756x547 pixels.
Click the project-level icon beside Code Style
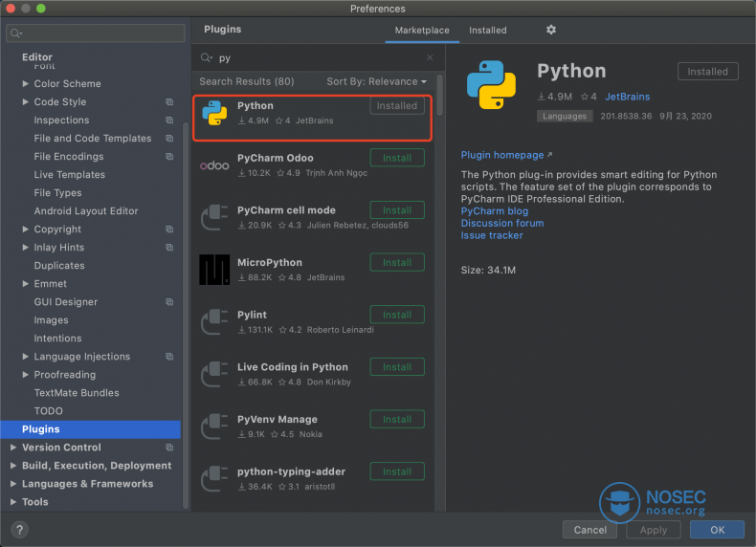click(x=169, y=101)
